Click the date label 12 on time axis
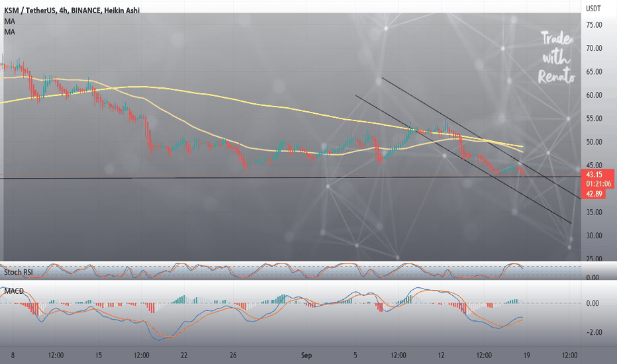Viewport: 617px width, 364px height. (x=441, y=355)
